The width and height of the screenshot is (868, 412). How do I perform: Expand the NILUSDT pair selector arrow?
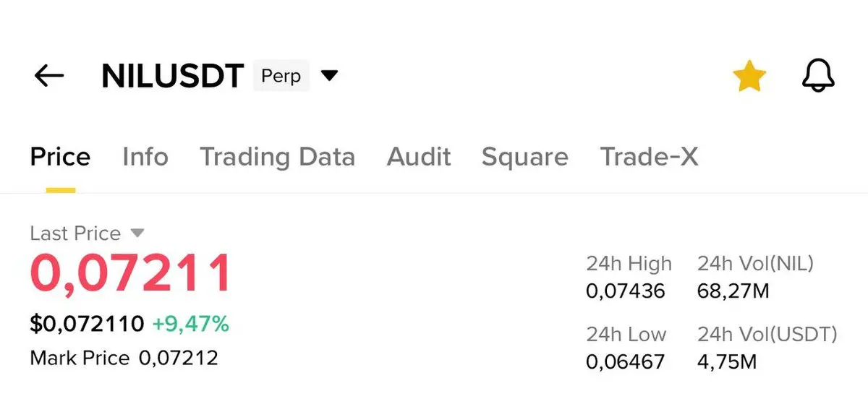pos(329,75)
